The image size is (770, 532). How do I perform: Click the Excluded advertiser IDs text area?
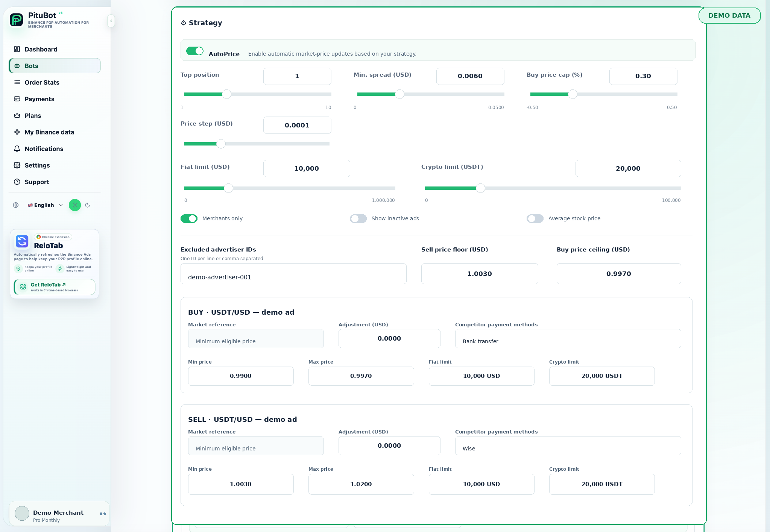click(x=293, y=274)
